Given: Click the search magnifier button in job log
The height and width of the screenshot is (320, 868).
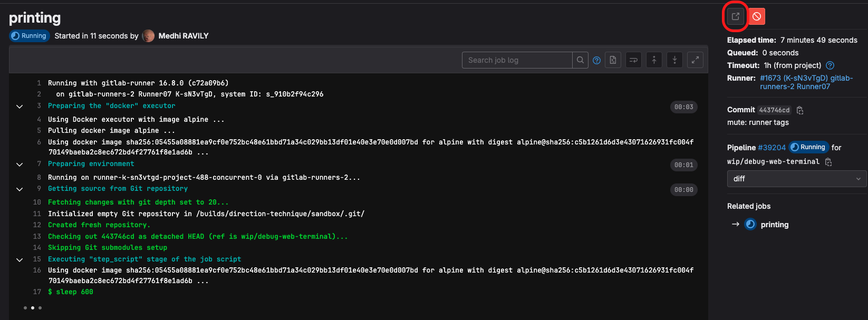Looking at the screenshot, I should tap(580, 60).
